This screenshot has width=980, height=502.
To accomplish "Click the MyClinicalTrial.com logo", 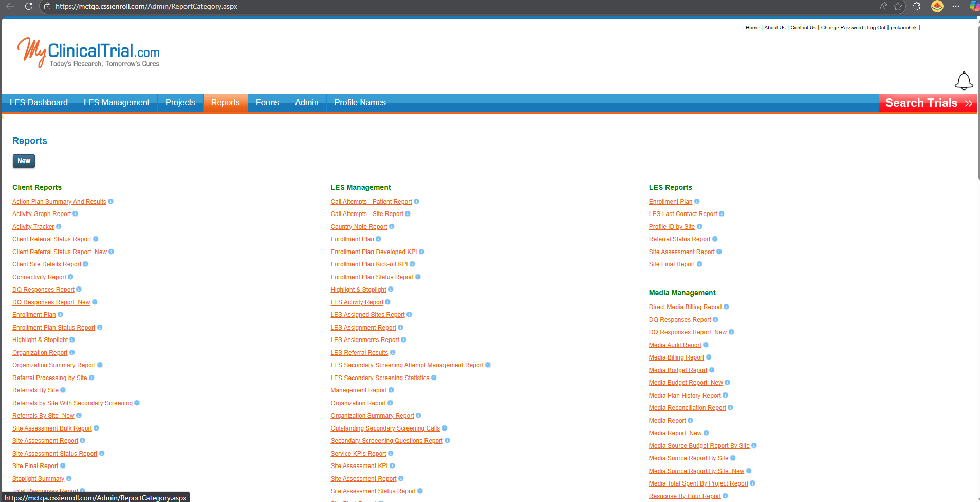I will click(x=88, y=52).
